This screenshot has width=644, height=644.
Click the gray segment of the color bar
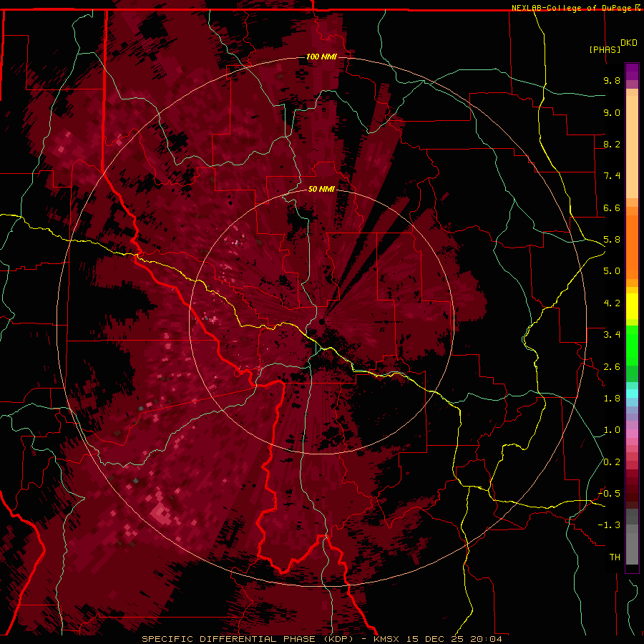[x=632, y=538]
